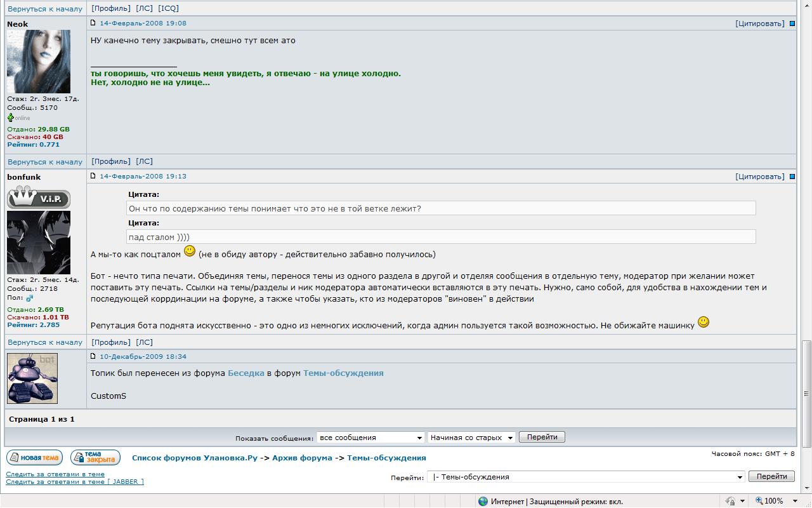Click the browser zoom magnifier icon in status bar
This screenshot has height=508, width=812.
(x=759, y=501)
